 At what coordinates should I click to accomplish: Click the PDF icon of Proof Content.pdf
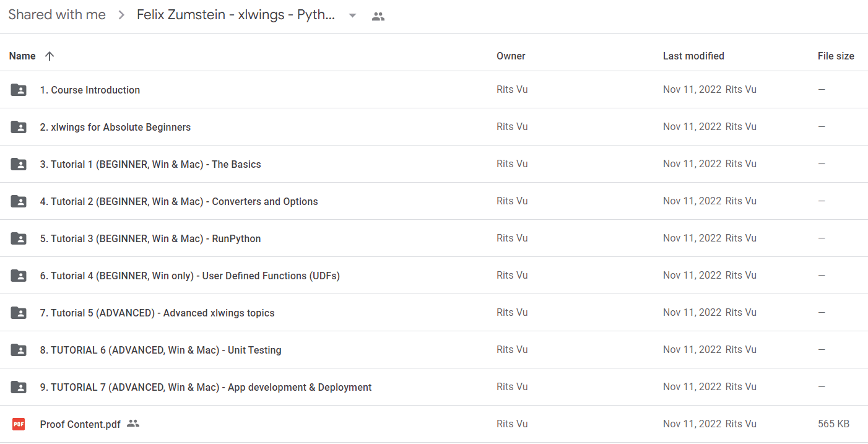click(19, 424)
